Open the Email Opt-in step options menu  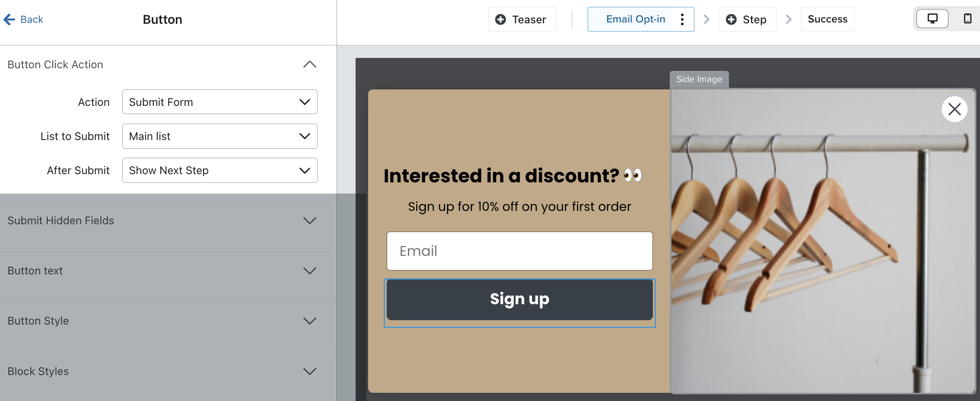[x=682, y=19]
